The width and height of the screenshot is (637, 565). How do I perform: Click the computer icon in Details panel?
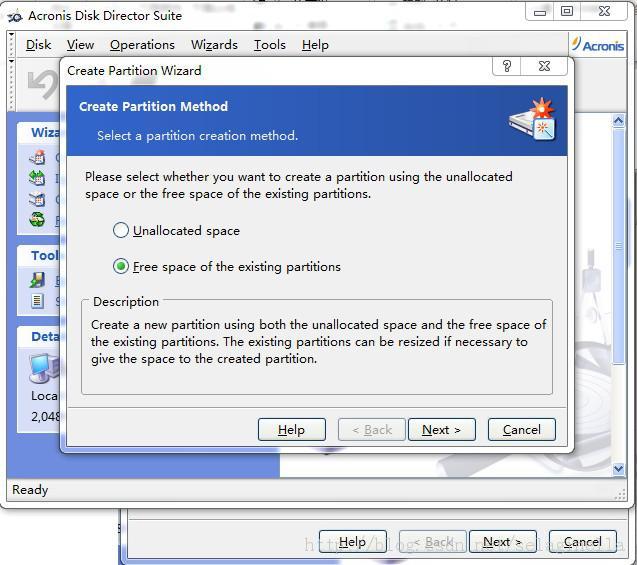point(44,368)
